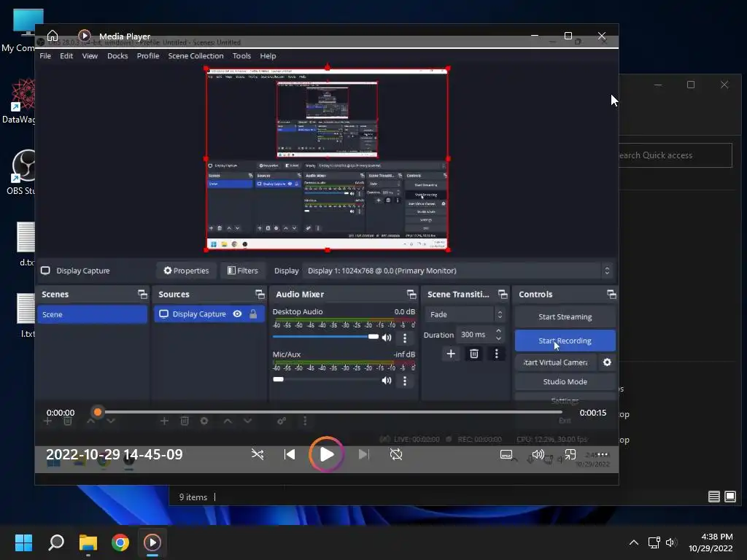Image resolution: width=747 pixels, height=560 pixels.
Task: Open the Profile menu
Action: [147, 55]
